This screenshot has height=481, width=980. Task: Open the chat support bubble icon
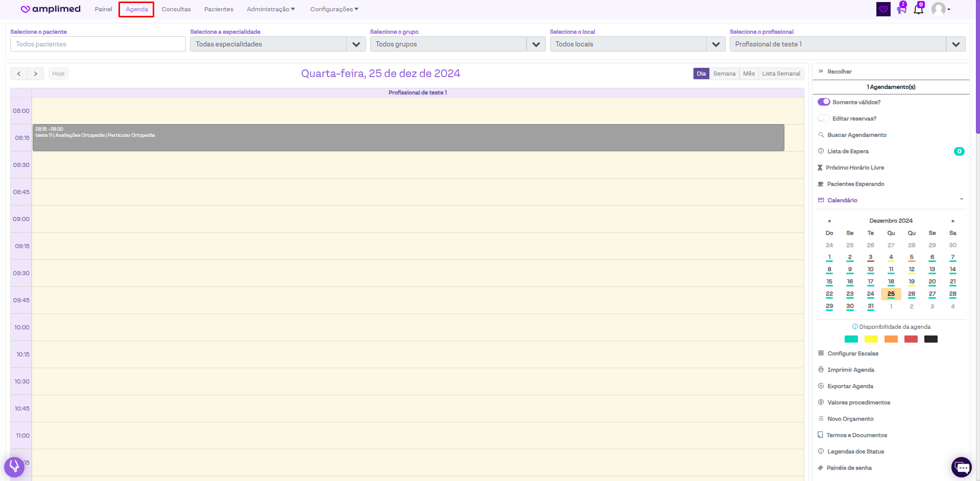tap(962, 467)
